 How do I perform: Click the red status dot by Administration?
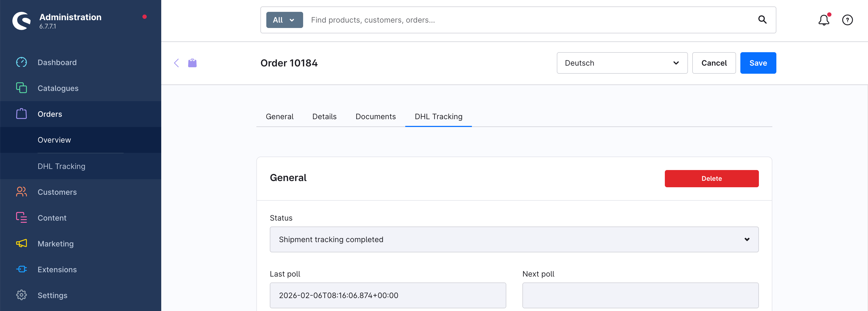pyautogui.click(x=145, y=16)
